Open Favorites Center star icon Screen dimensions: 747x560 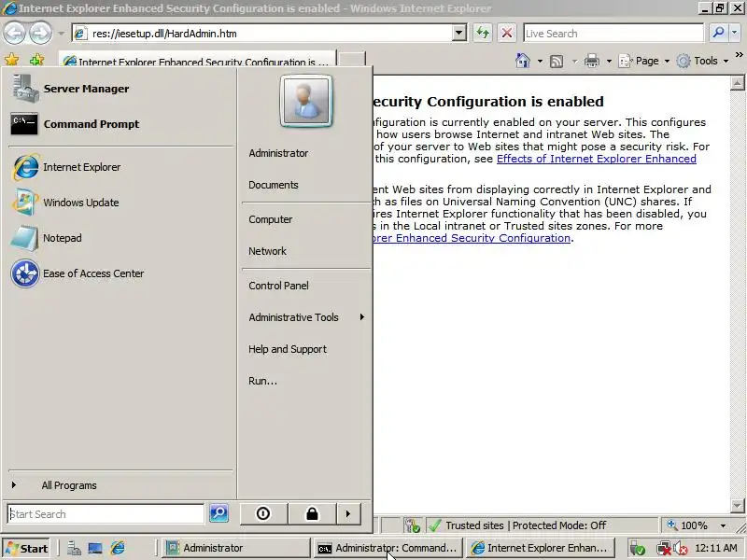(11, 60)
